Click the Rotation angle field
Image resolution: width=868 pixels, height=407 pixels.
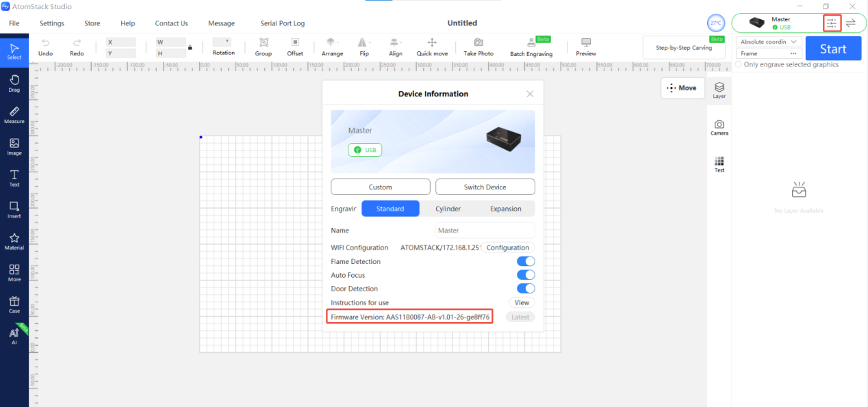pos(223,42)
